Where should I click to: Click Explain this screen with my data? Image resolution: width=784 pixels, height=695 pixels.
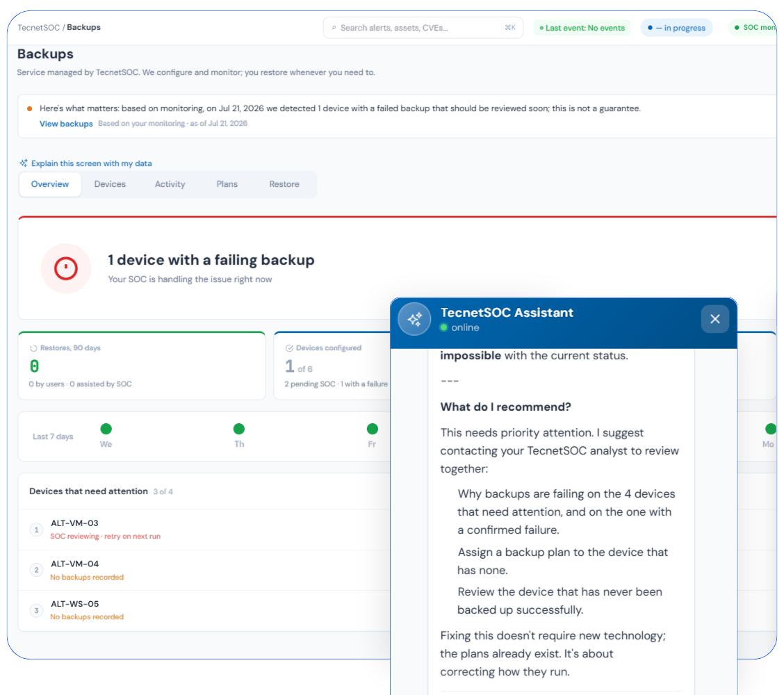coord(92,163)
